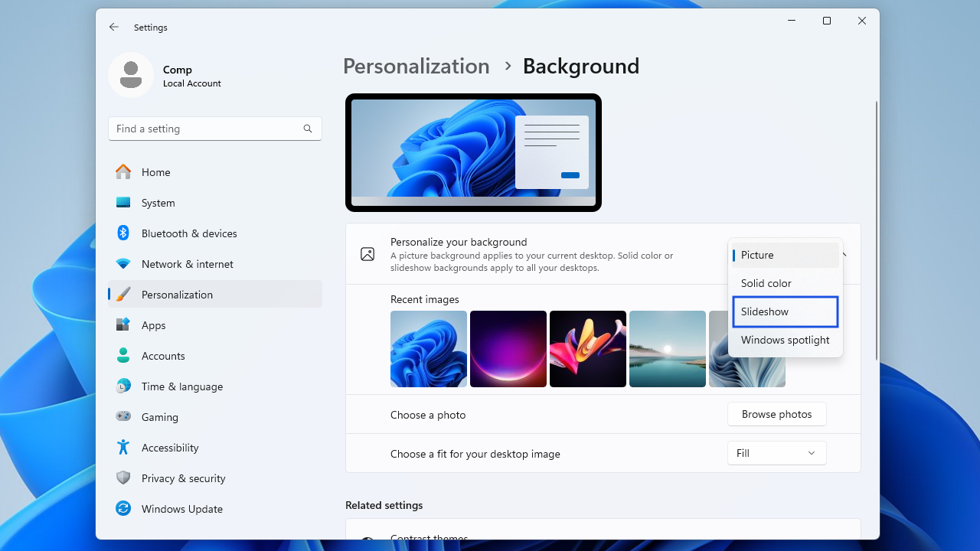The image size is (980, 551).
Task: Click the Browse photos button
Action: point(776,414)
